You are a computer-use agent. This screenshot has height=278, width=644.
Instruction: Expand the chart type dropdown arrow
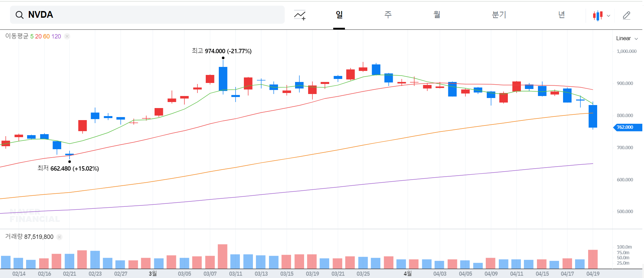(x=609, y=16)
